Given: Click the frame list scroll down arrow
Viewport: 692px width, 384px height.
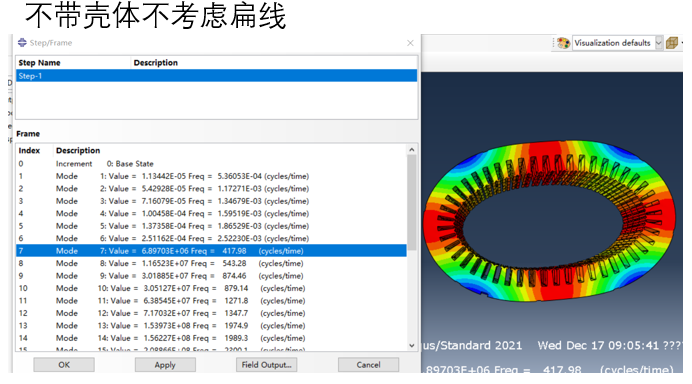Looking at the screenshot, I should click(412, 346).
